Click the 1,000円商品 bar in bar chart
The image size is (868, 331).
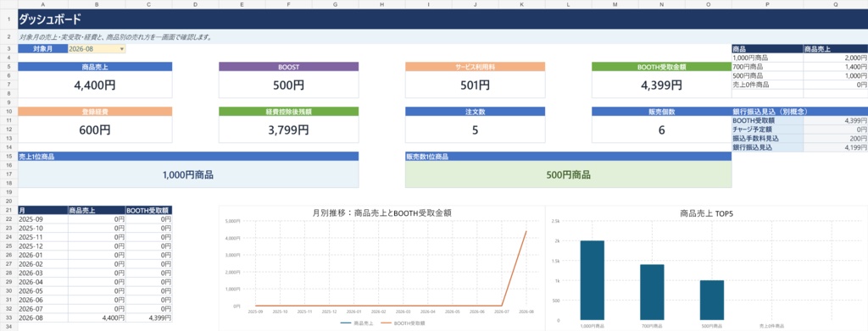[x=593, y=280]
